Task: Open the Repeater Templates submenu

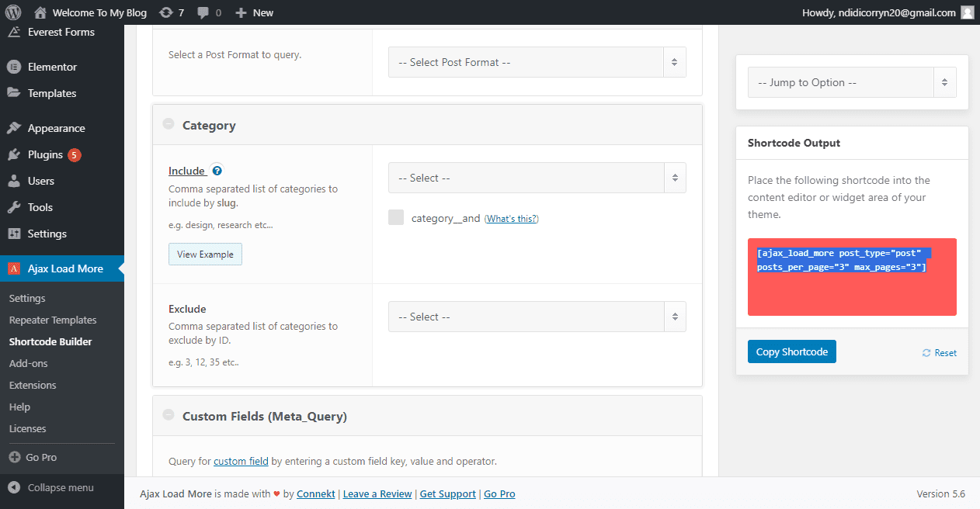Action: [x=53, y=320]
